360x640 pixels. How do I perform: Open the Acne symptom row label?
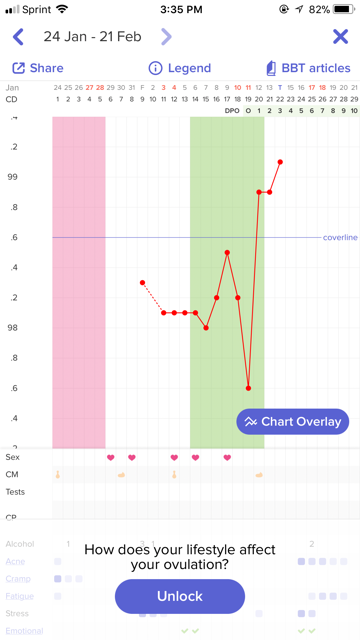pyautogui.click(x=15, y=562)
